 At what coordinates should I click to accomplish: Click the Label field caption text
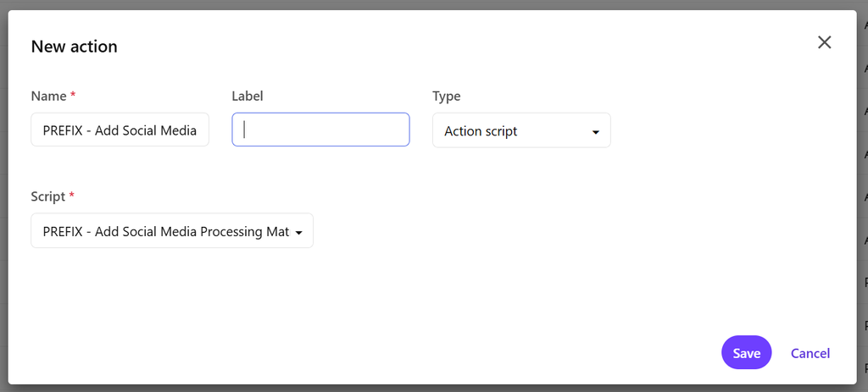248,97
